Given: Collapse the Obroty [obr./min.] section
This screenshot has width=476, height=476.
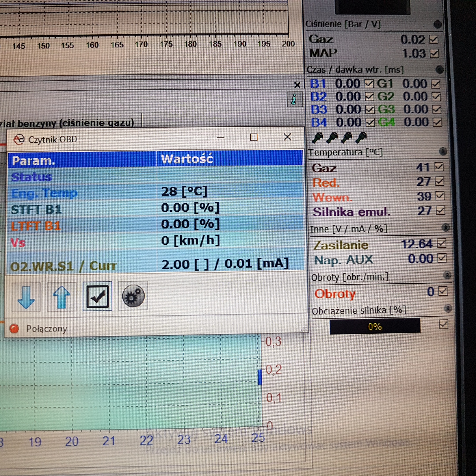Looking at the screenshot, I should click(447, 275).
